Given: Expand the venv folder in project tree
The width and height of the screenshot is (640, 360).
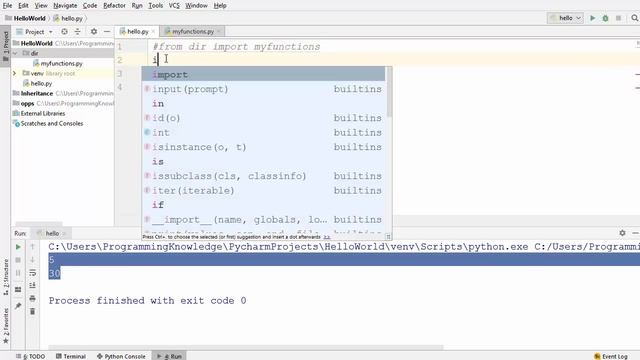Looking at the screenshot, I should 15,73.
